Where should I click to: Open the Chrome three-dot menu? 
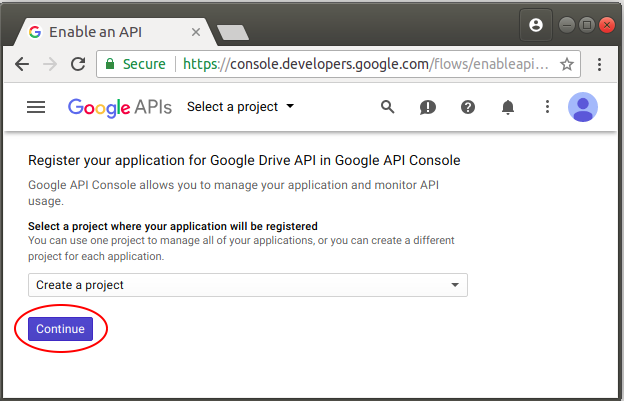(599, 64)
